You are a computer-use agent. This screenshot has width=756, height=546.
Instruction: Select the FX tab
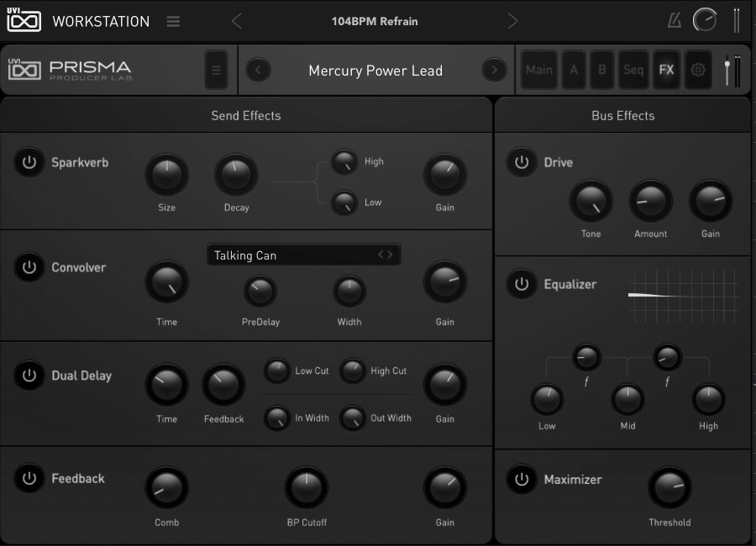[666, 70]
